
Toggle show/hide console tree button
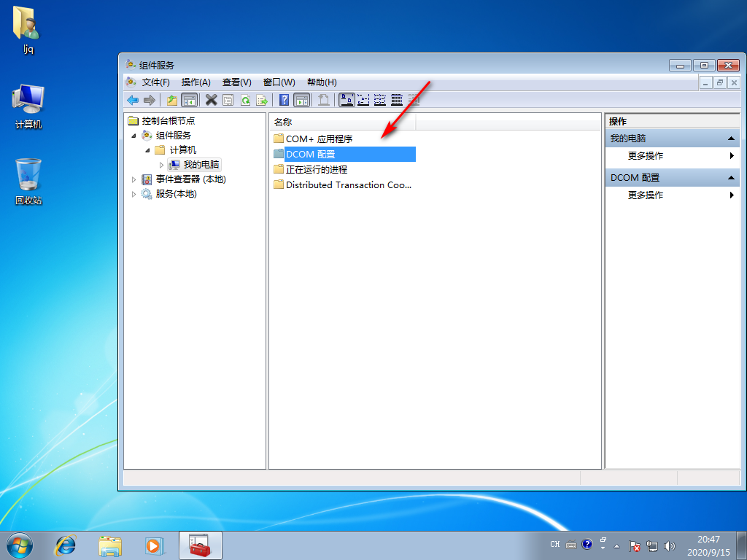tap(189, 100)
